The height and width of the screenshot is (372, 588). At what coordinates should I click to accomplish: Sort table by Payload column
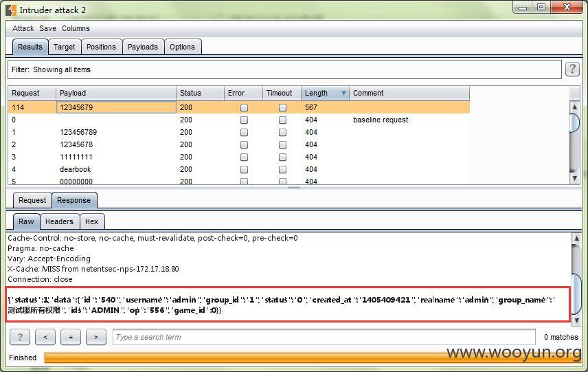tap(116, 93)
